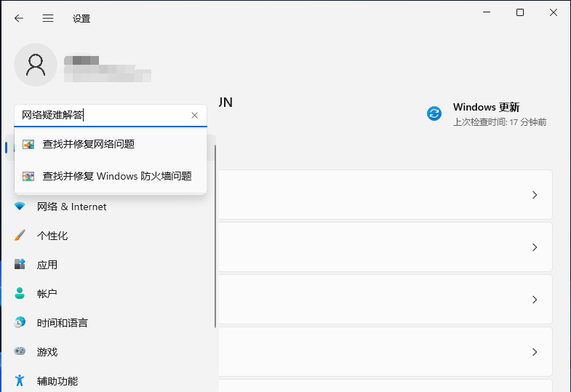Click the user profile avatar
This screenshot has width=571, height=392.
(36, 65)
